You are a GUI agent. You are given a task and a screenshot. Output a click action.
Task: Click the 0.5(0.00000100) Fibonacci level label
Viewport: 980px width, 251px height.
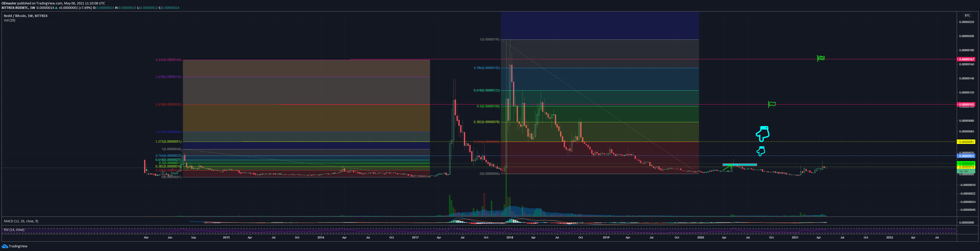[488, 107]
